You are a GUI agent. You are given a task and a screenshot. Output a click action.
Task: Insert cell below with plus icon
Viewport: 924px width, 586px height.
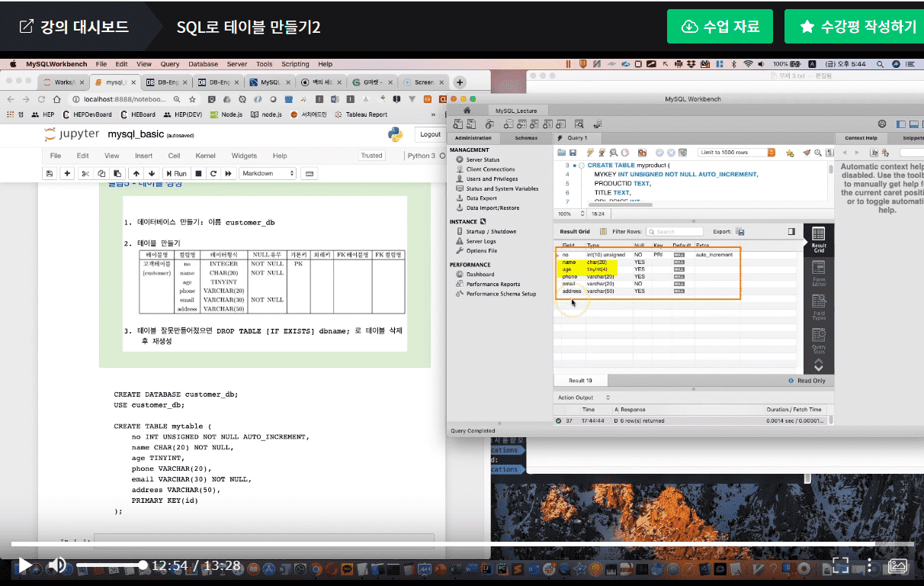tap(67, 173)
